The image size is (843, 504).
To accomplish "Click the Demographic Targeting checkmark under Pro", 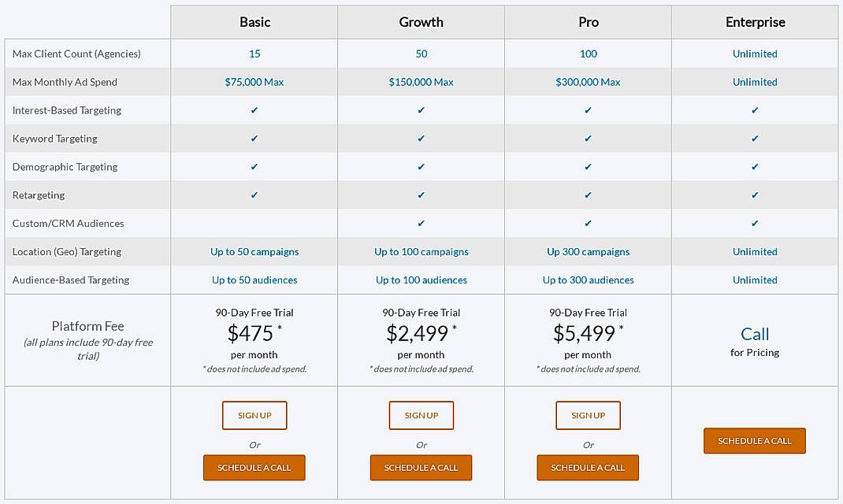I will coord(588,167).
